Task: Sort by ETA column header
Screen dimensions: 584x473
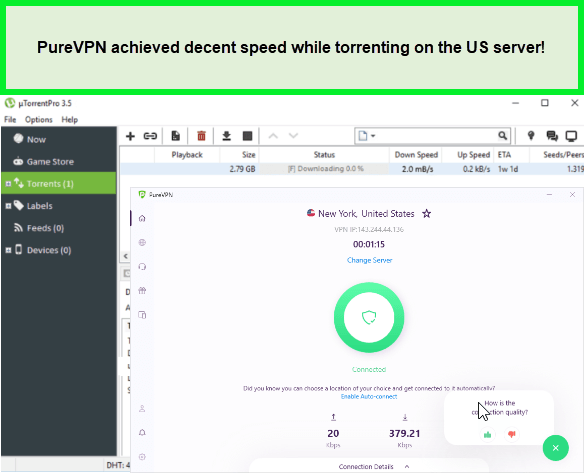Action: 511,155
